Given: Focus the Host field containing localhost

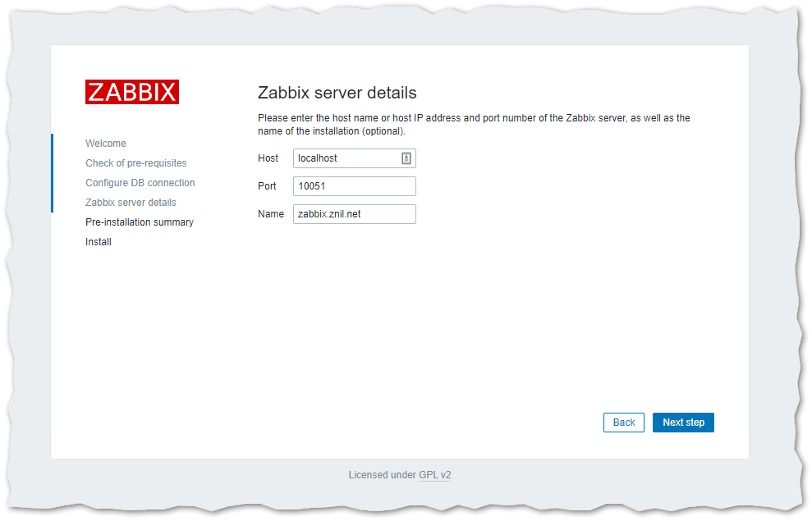Looking at the screenshot, I should click(345, 158).
